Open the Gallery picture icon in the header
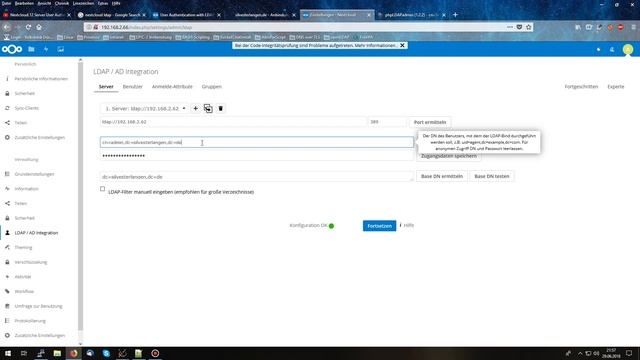This screenshot has height=360, width=640. [x=61, y=49]
